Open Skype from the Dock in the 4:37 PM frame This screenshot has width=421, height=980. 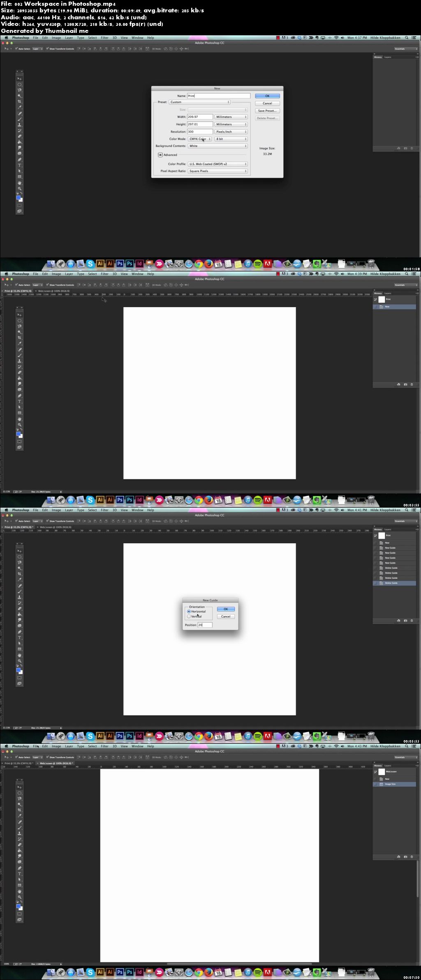pyautogui.click(x=90, y=264)
